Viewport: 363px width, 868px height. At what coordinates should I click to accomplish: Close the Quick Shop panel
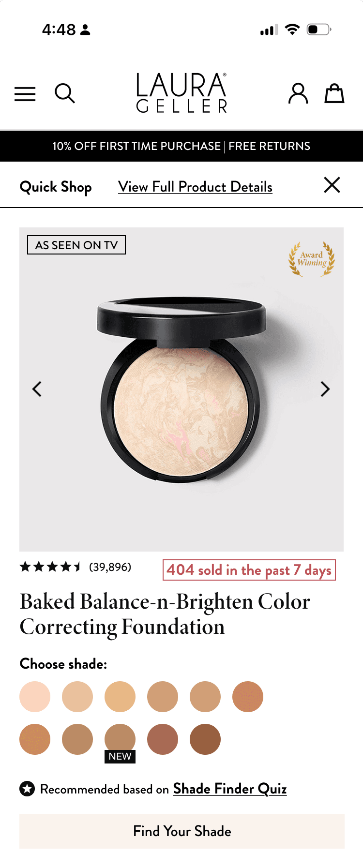332,185
